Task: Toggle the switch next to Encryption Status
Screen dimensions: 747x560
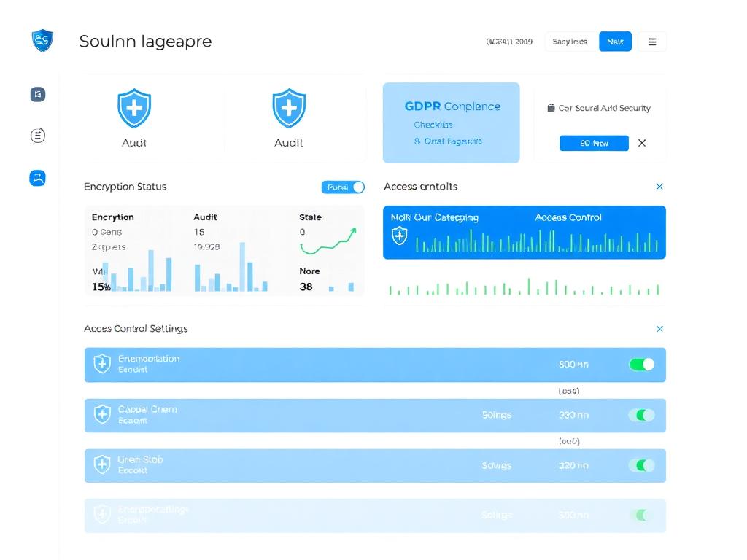Action: coord(343,187)
